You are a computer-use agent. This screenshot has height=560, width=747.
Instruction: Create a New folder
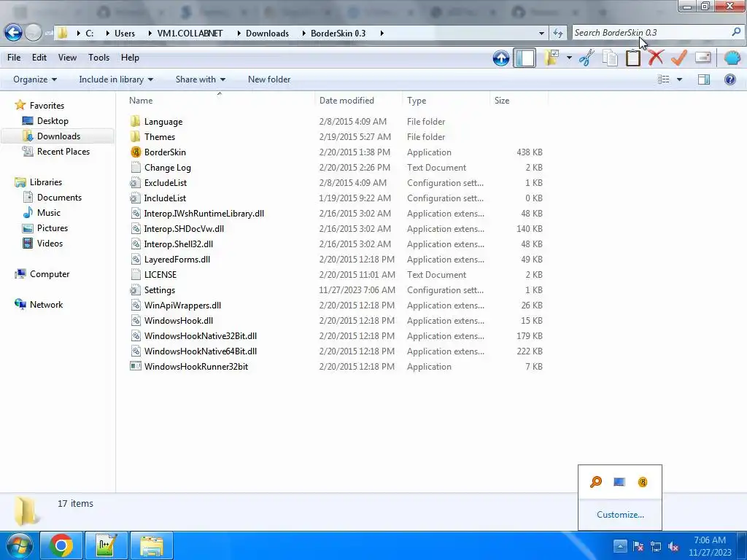269,79
